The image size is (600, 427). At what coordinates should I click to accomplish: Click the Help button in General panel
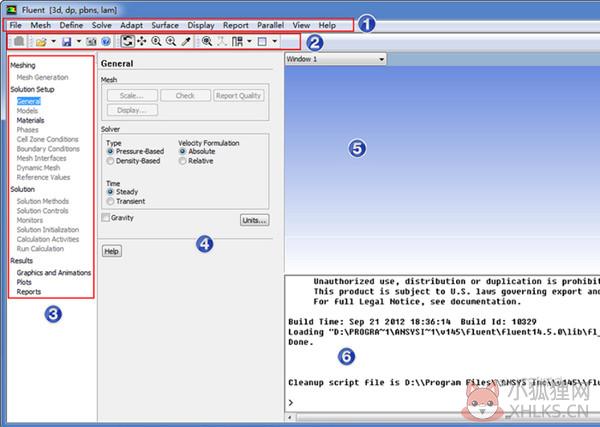click(112, 251)
